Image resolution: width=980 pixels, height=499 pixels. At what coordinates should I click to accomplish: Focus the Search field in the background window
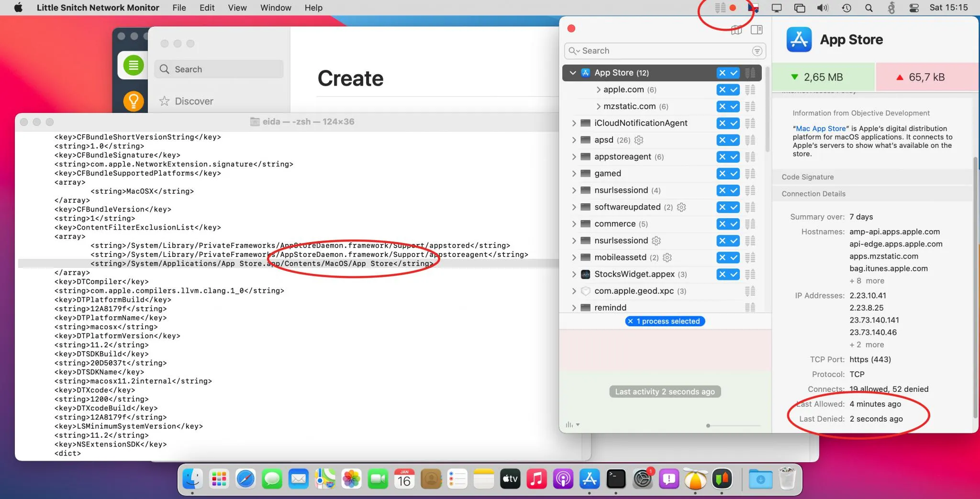(x=219, y=69)
